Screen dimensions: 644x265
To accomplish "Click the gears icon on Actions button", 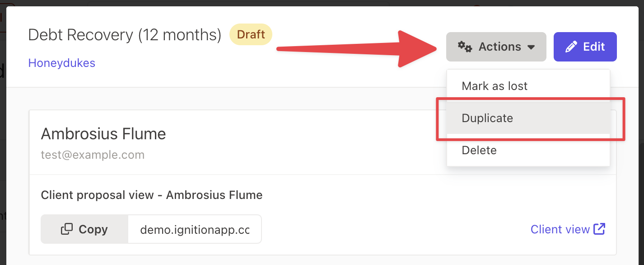I will pos(465,47).
